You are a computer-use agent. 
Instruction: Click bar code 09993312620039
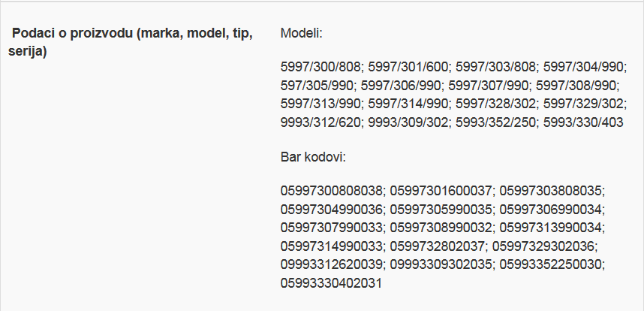coord(331,264)
